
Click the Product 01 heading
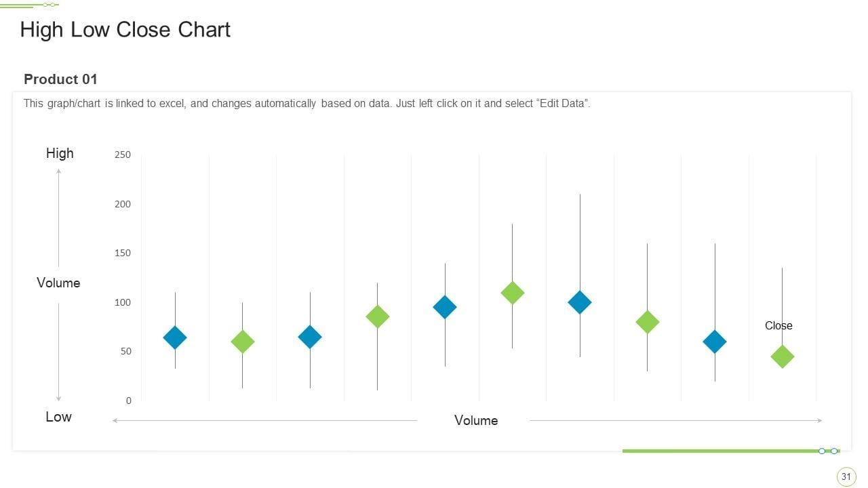60,79
